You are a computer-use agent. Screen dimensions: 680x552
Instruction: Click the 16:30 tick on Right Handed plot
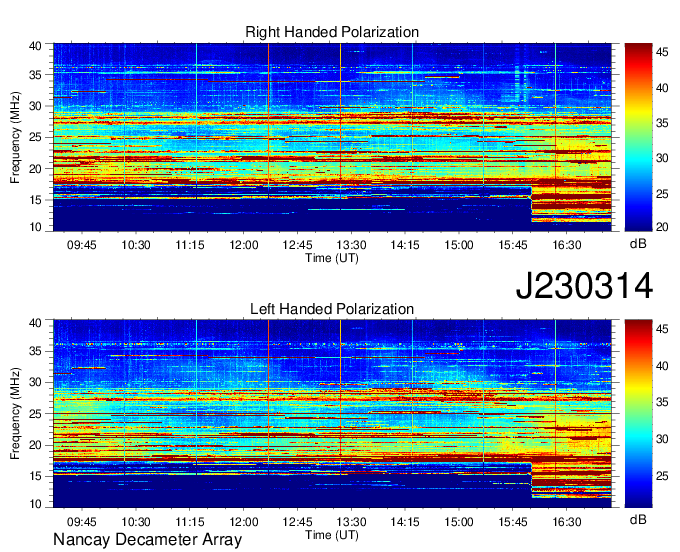point(567,245)
